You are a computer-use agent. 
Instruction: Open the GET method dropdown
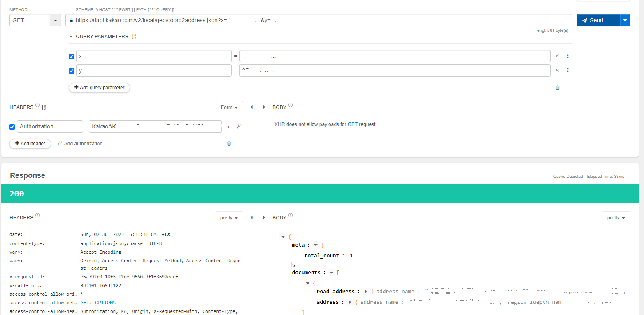pyautogui.click(x=56, y=20)
